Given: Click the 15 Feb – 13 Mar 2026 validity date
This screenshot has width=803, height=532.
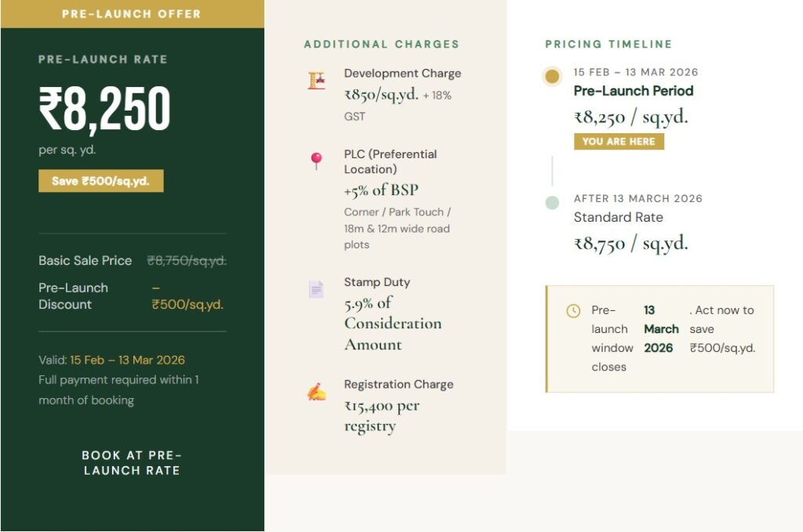Looking at the screenshot, I should click(127, 360).
